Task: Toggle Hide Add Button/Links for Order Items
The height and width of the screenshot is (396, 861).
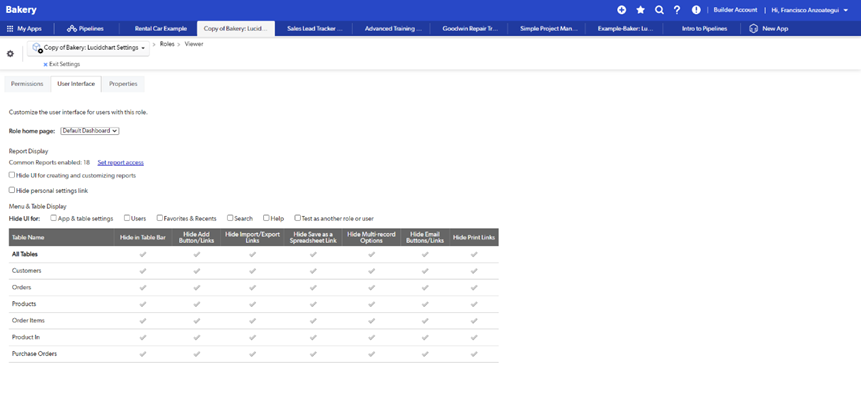Action: point(197,321)
